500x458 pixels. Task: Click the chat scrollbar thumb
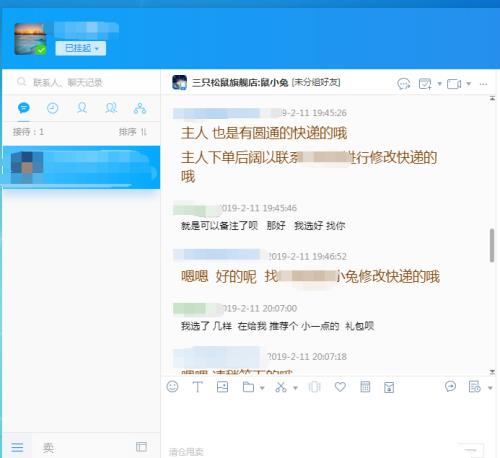492,245
